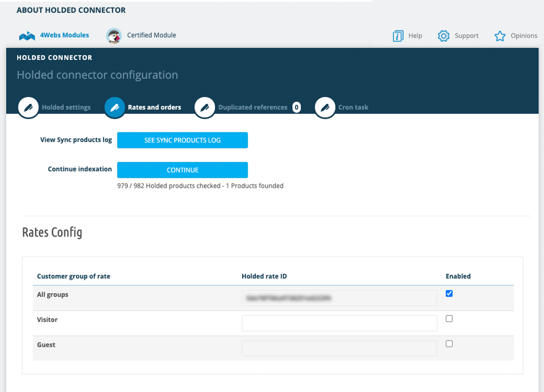Click the Certified Module PrestaShop mascot icon
544x392 pixels.
pos(114,36)
